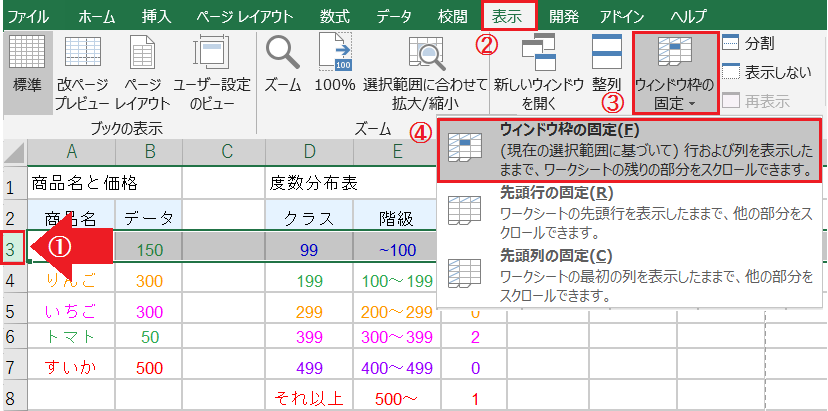The height and width of the screenshot is (411, 828).
Task: Open the 表示 ribbon tab
Action: coord(508,16)
